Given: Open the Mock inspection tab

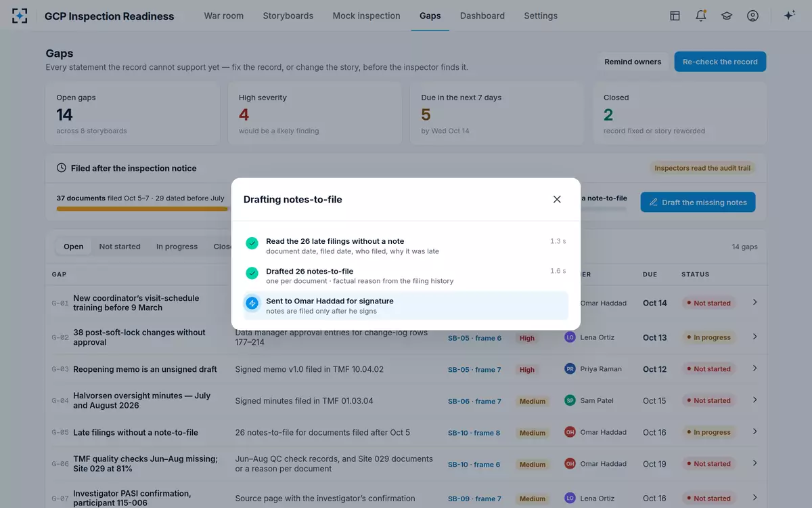Looking at the screenshot, I should coord(366,16).
